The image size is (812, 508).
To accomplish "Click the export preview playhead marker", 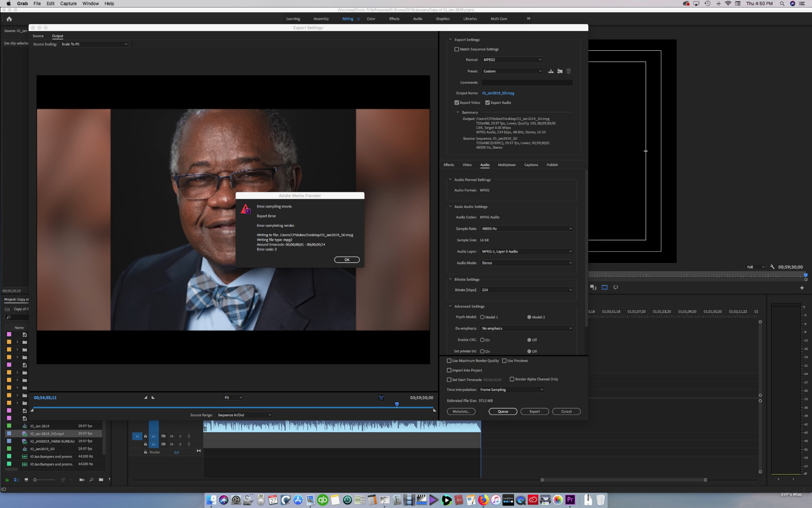I will pos(397,404).
